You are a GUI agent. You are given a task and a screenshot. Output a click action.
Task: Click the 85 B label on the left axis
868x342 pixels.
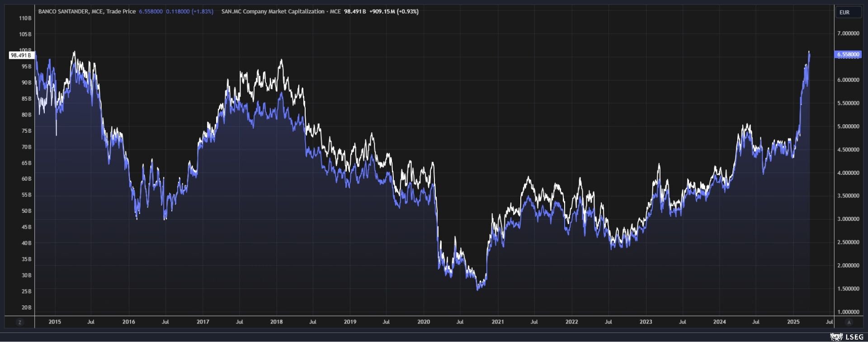click(x=27, y=99)
